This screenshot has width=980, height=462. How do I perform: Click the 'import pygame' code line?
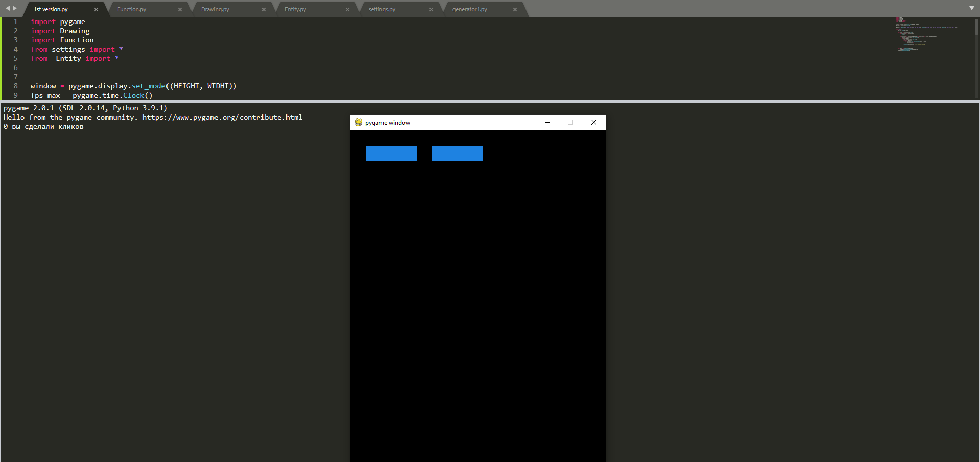coord(58,21)
